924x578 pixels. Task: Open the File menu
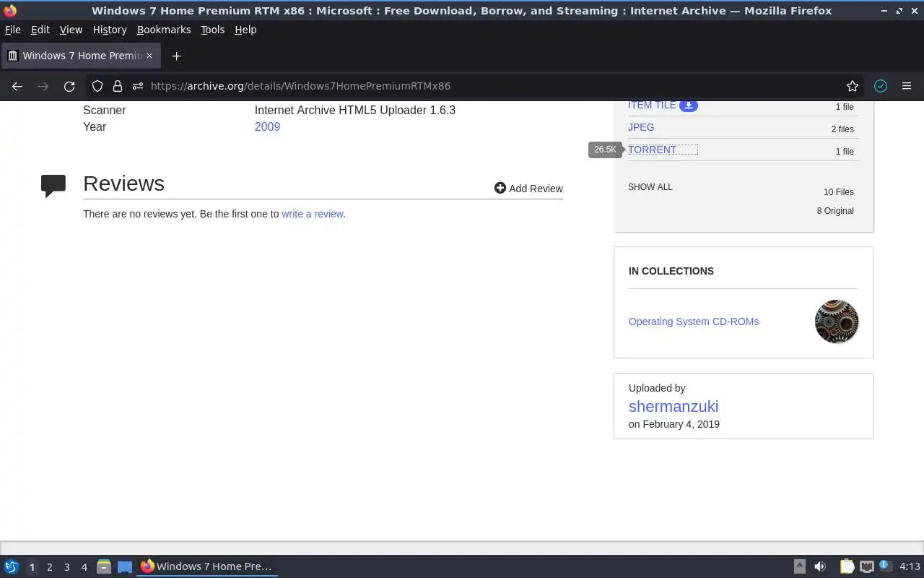tap(13, 30)
